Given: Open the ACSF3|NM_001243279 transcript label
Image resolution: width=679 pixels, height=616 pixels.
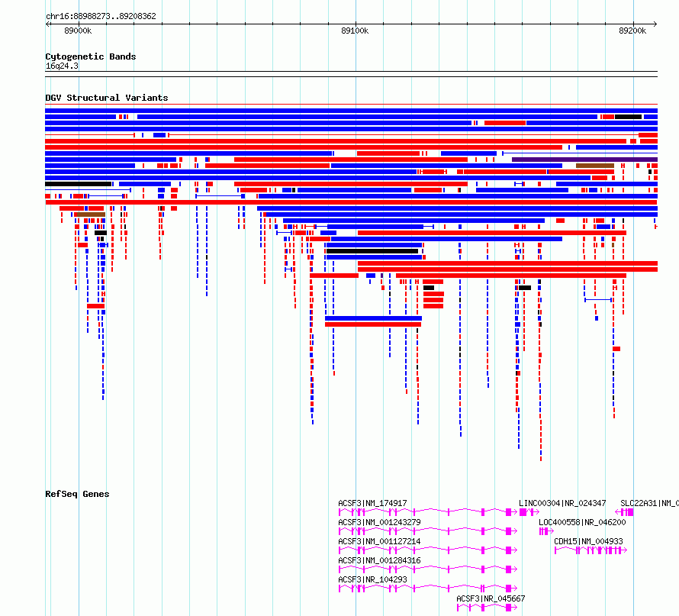Looking at the screenshot, I should 379,522.
